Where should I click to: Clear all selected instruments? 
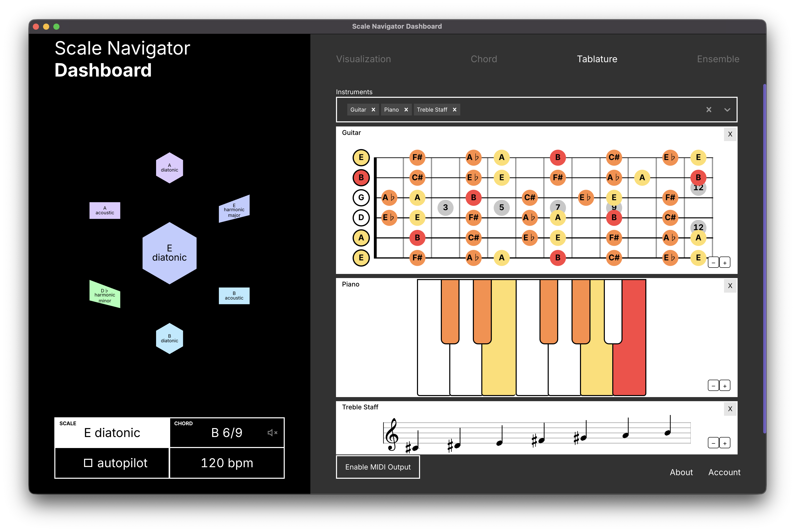click(x=709, y=109)
